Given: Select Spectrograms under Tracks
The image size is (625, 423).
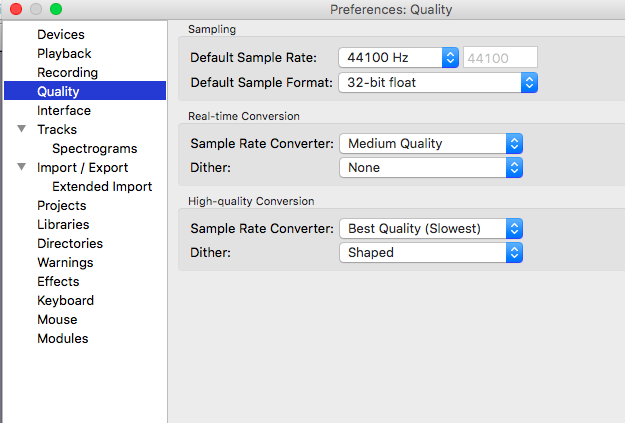Looking at the screenshot, I should pyautogui.click(x=94, y=149).
